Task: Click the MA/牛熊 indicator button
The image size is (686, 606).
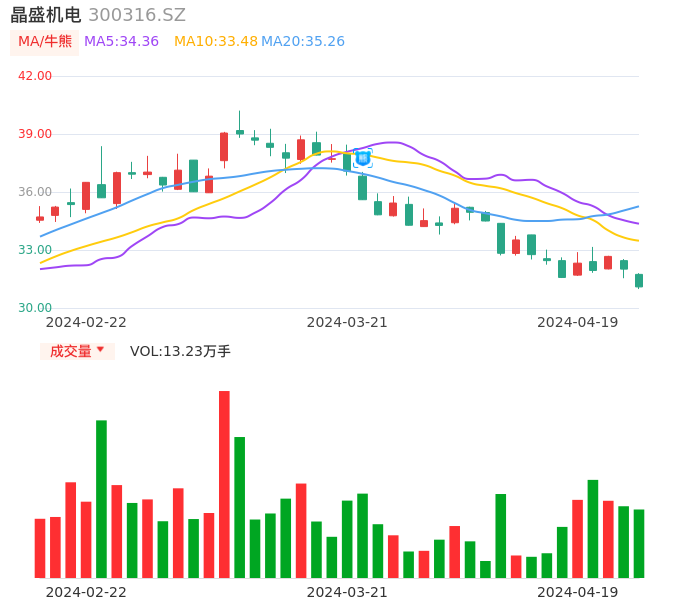Action: pyautogui.click(x=44, y=42)
